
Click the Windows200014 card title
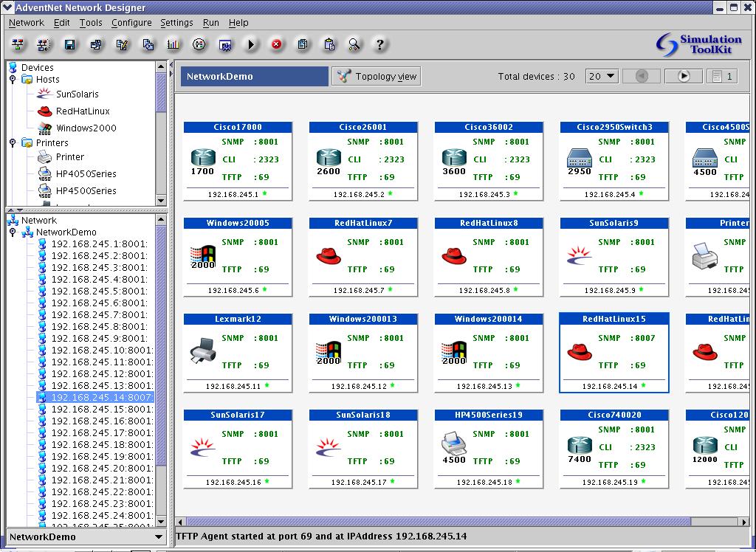coord(489,319)
